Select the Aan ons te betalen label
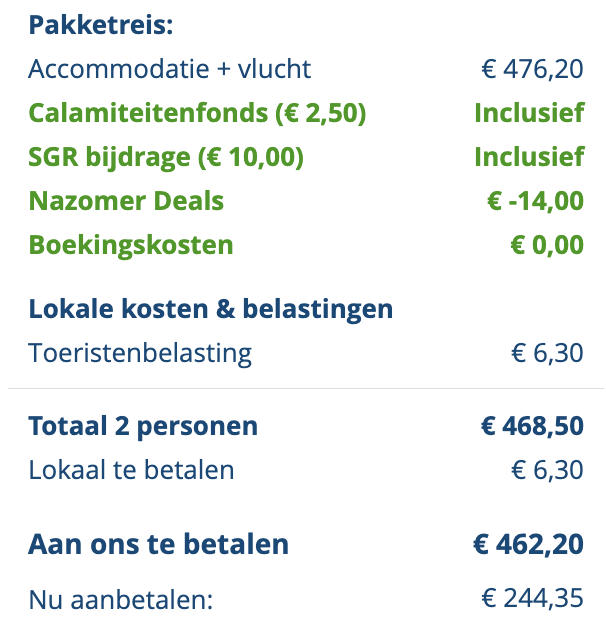Image resolution: width=606 pixels, height=634 pixels. 159,544
